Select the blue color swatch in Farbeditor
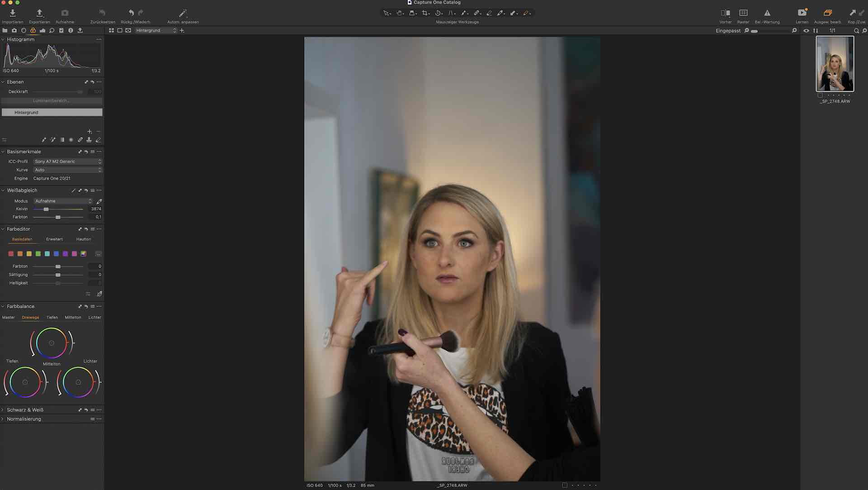 coord(56,254)
